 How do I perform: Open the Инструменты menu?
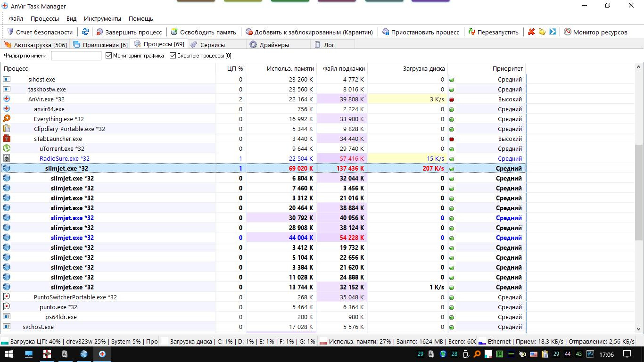(x=102, y=19)
